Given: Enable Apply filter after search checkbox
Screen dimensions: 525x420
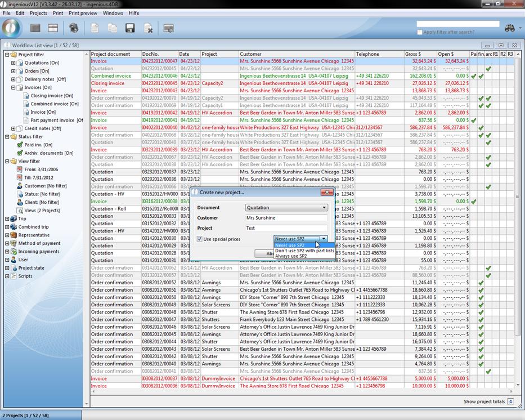Looking at the screenshot, I should (420, 32).
